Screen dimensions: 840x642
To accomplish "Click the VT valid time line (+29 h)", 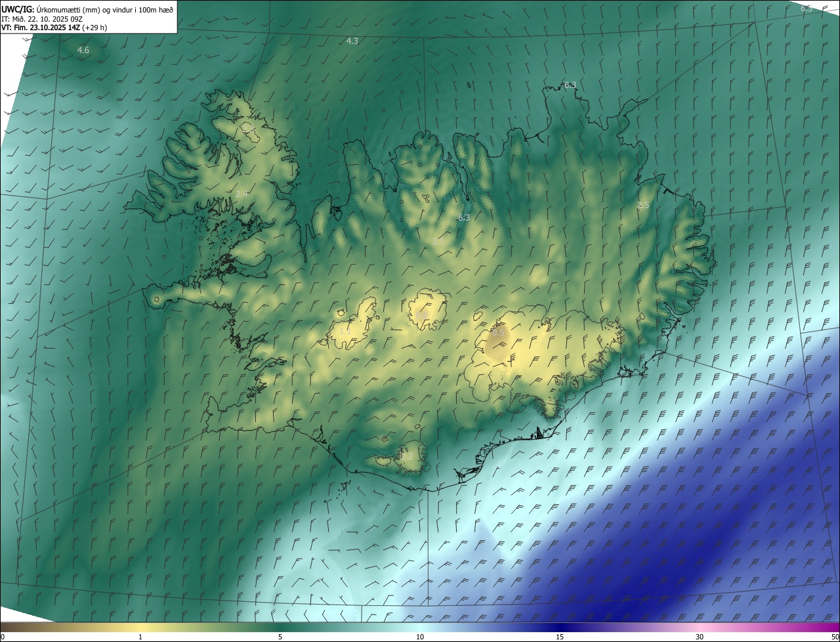I will point(54,28).
